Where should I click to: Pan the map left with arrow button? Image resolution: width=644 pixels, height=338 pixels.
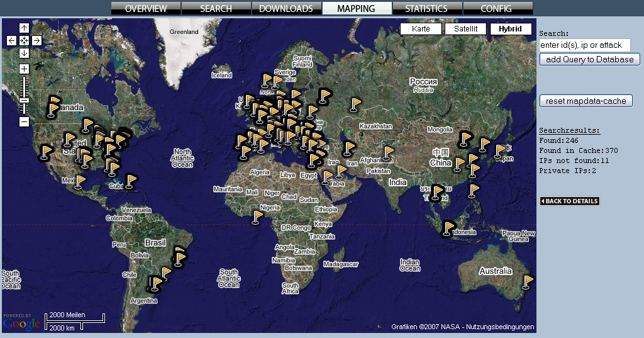pyautogui.click(x=12, y=40)
